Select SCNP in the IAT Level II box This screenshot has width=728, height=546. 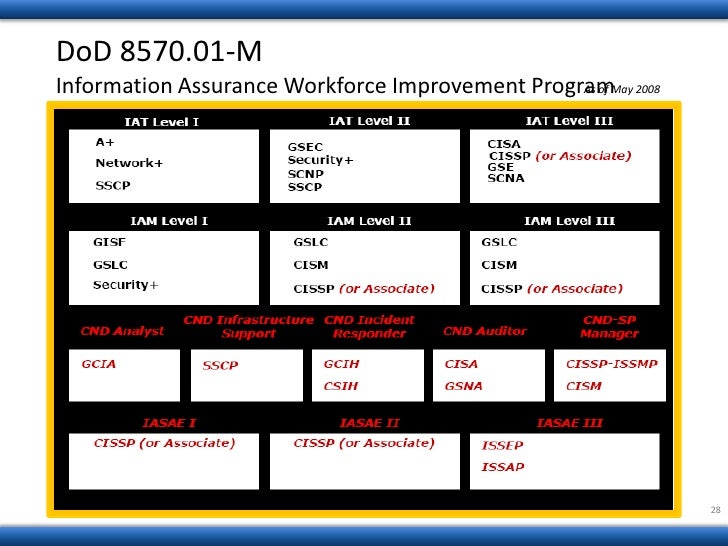(306, 174)
